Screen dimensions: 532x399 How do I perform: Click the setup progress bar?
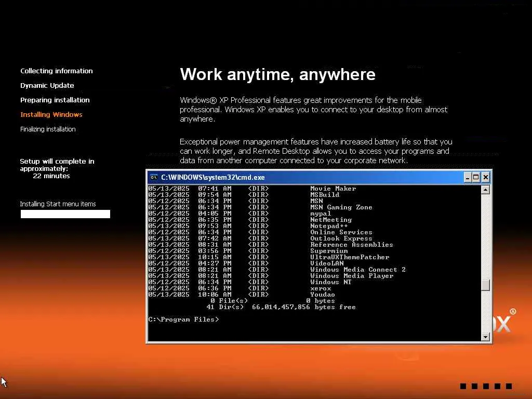[65, 214]
